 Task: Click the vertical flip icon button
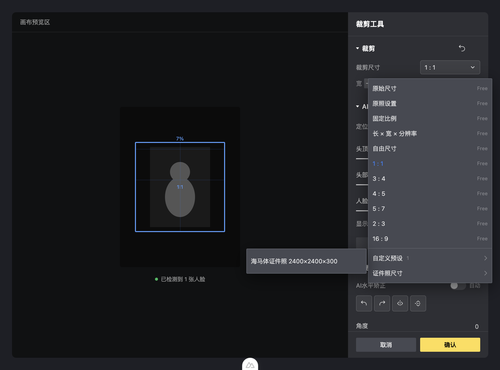coord(418,303)
